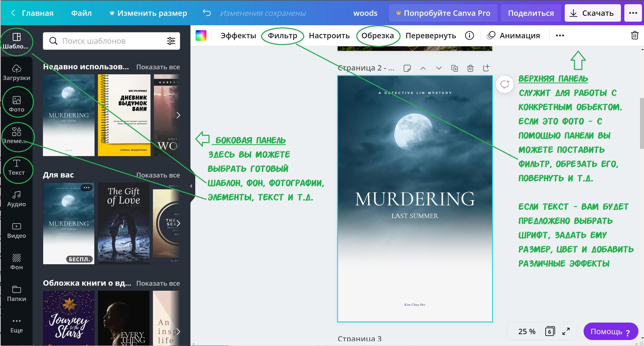Viewport: 644px width, 346px height.
Task: Open the 25 % zoom dropdown
Action: pos(527,332)
